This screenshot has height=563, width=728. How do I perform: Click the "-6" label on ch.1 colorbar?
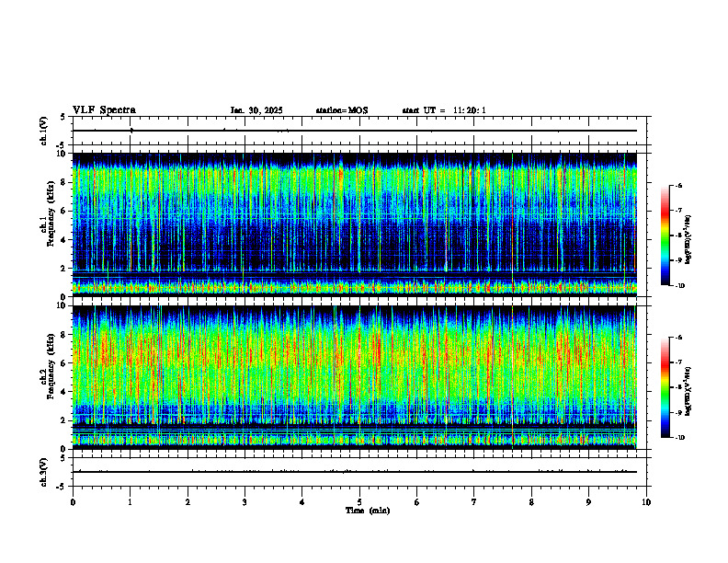[678, 186]
